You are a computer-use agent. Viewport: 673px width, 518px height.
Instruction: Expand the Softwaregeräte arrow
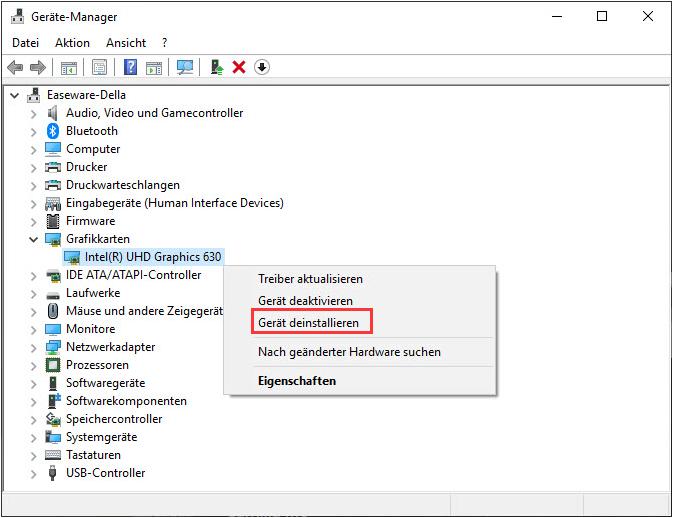click(x=34, y=384)
